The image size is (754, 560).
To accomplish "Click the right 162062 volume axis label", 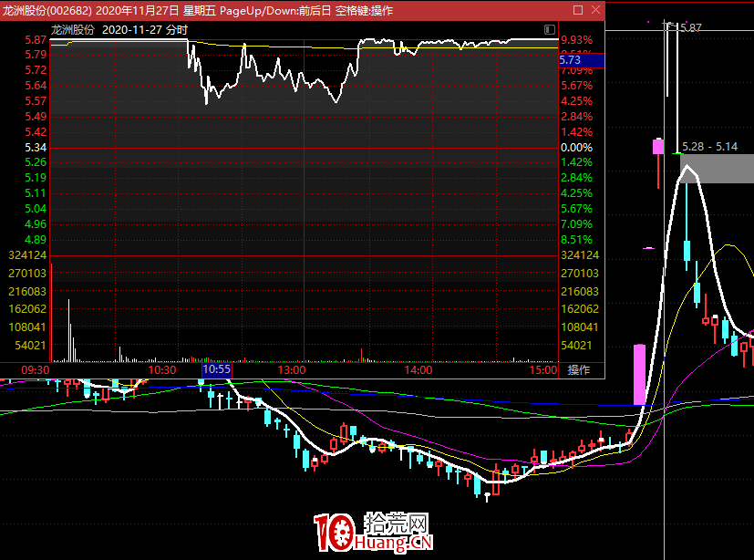I will [x=580, y=309].
